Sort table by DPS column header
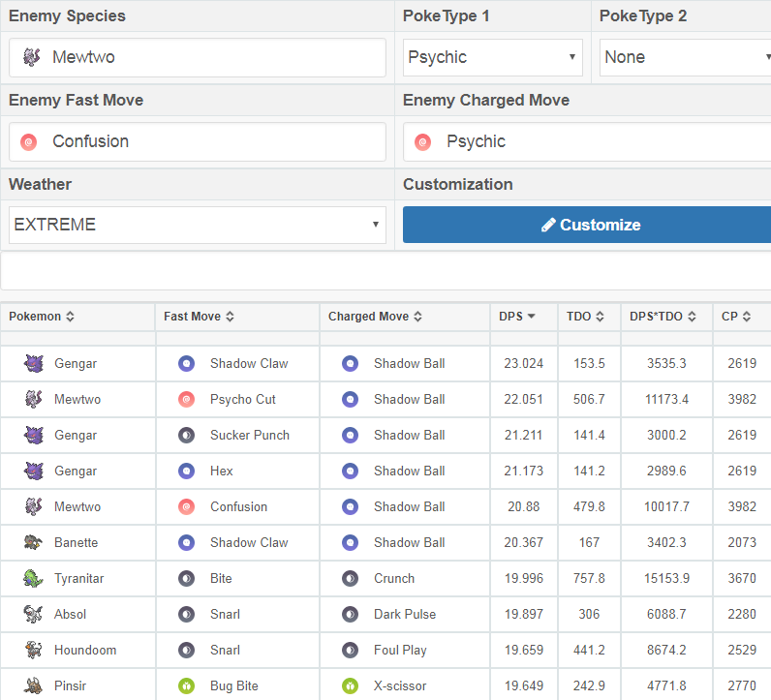Screen dimensions: 771x700 click(x=517, y=317)
